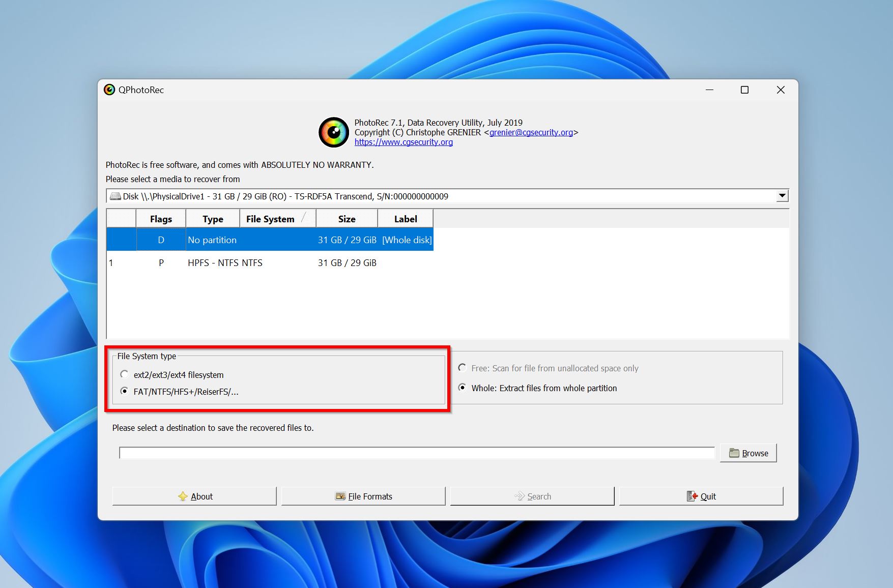The image size is (893, 588).
Task: Click the Disk PhysicalDrive1 combo box
Action: click(x=447, y=196)
